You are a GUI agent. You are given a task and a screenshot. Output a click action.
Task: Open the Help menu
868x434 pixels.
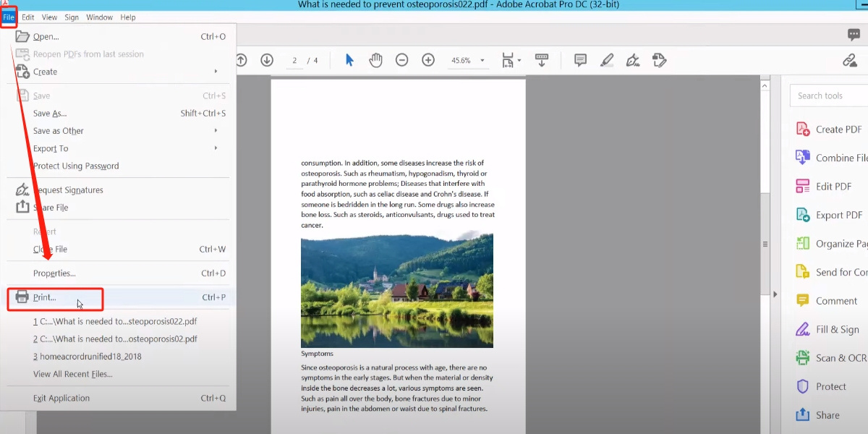pyautogui.click(x=128, y=17)
